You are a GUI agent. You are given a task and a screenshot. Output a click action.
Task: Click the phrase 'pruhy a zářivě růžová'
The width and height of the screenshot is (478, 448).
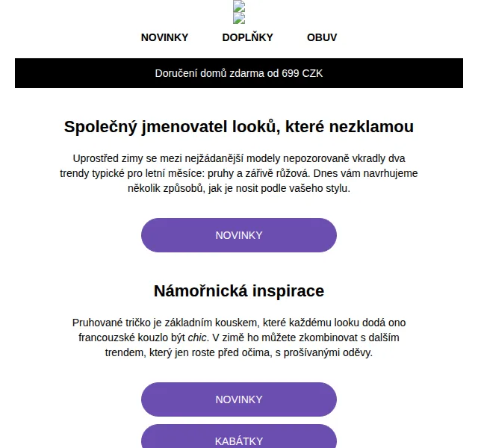click(258, 173)
